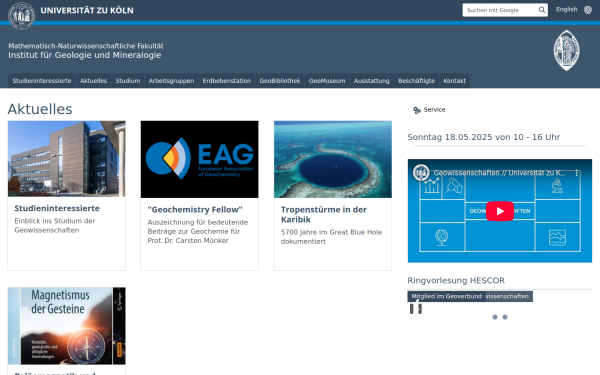Click the Great Blue Hole photo

[333, 159]
